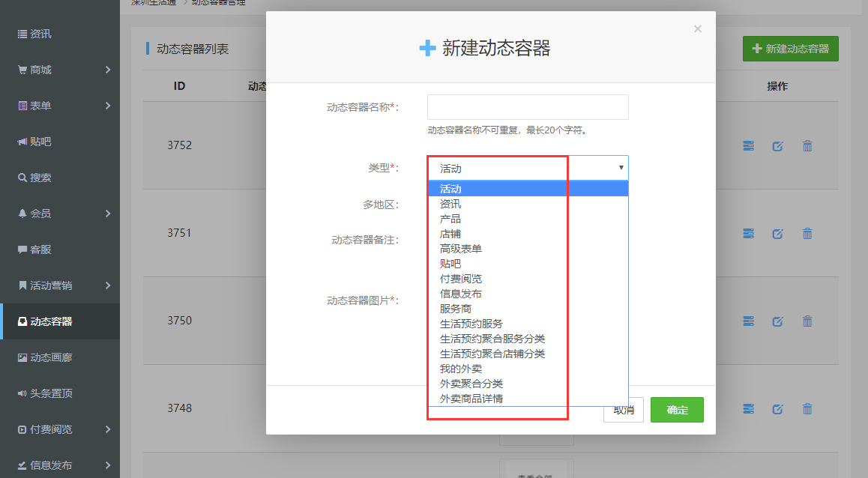The height and width of the screenshot is (478, 868).
Task: Click the edit icon for row 3748
Action: 777,409
